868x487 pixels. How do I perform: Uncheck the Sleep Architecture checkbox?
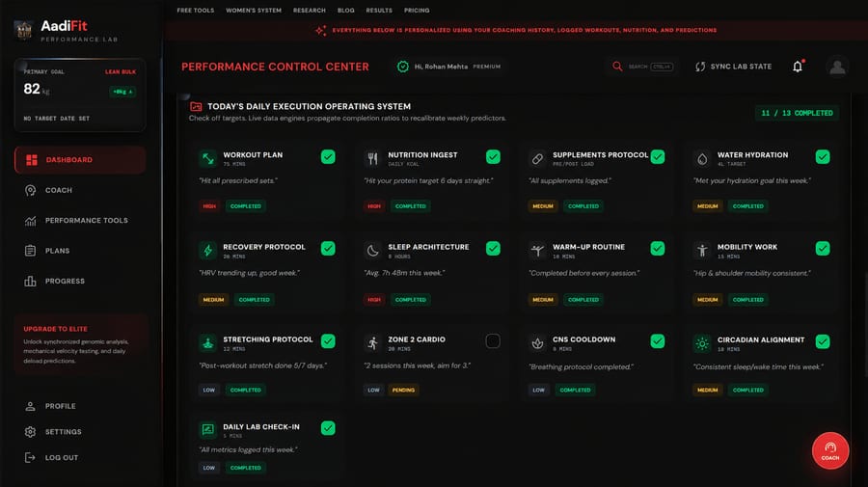(x=493, y=249)
